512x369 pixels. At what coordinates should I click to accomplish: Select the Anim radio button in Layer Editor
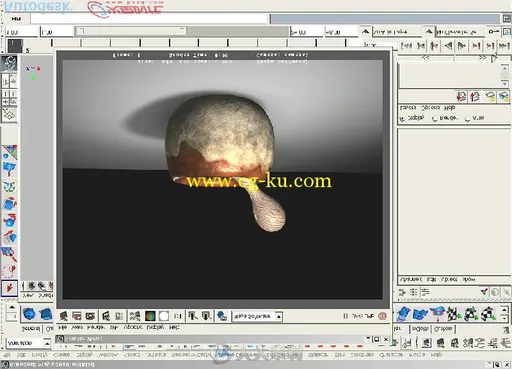pyautogui.click(x=467, y=119)
